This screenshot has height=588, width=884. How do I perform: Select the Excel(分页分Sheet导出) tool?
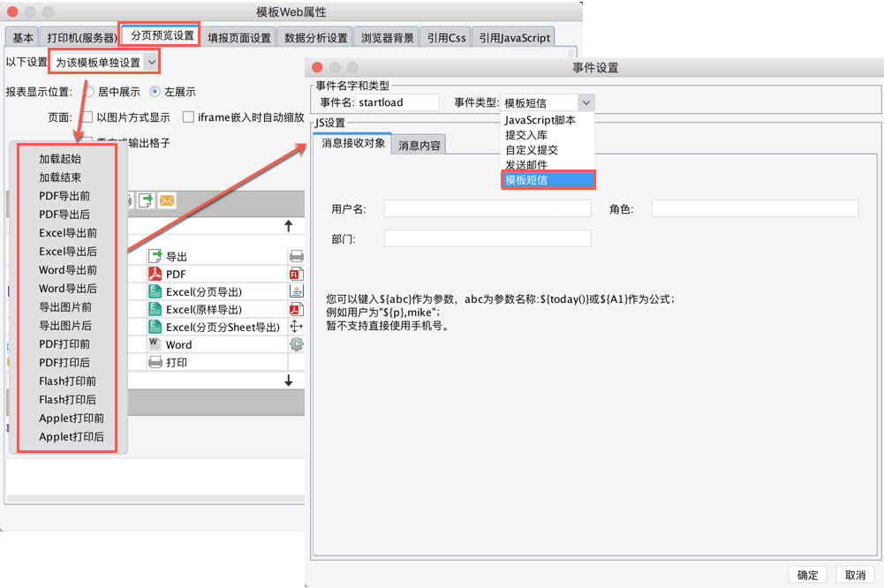(217, 327)
